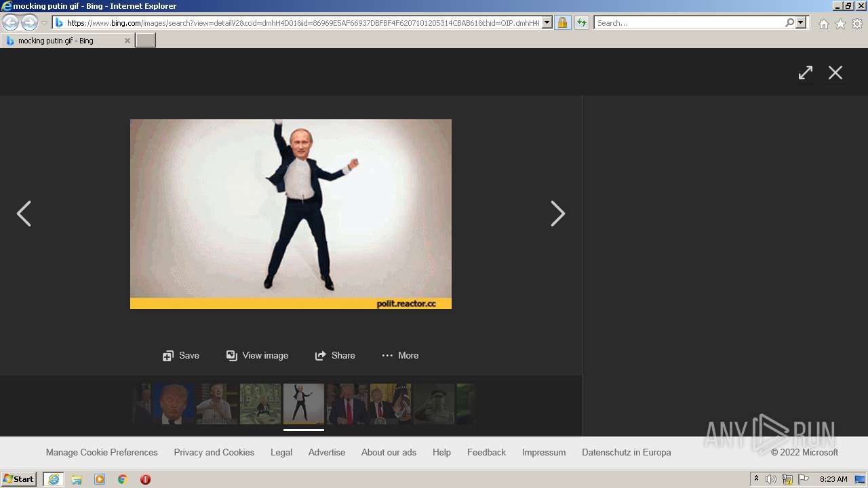Select the thumbnail of man in red tie

click(347, 404)
